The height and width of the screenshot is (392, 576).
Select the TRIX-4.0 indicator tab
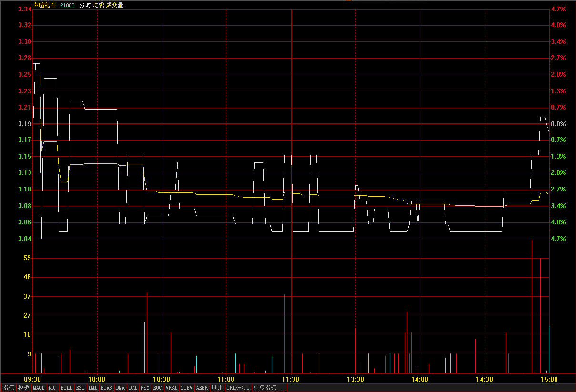click(x=238, y=388)
